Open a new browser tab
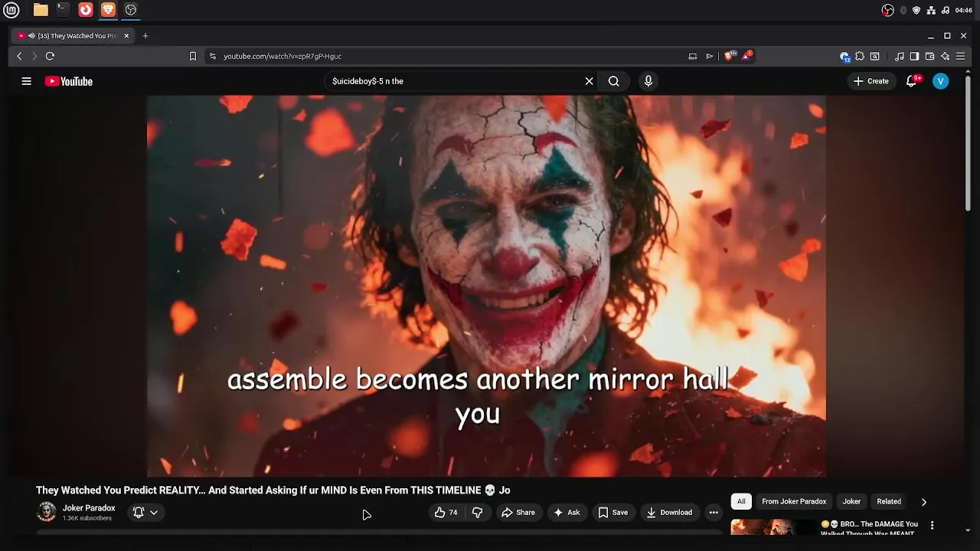 pyautogui.click(x=145, y=36)
